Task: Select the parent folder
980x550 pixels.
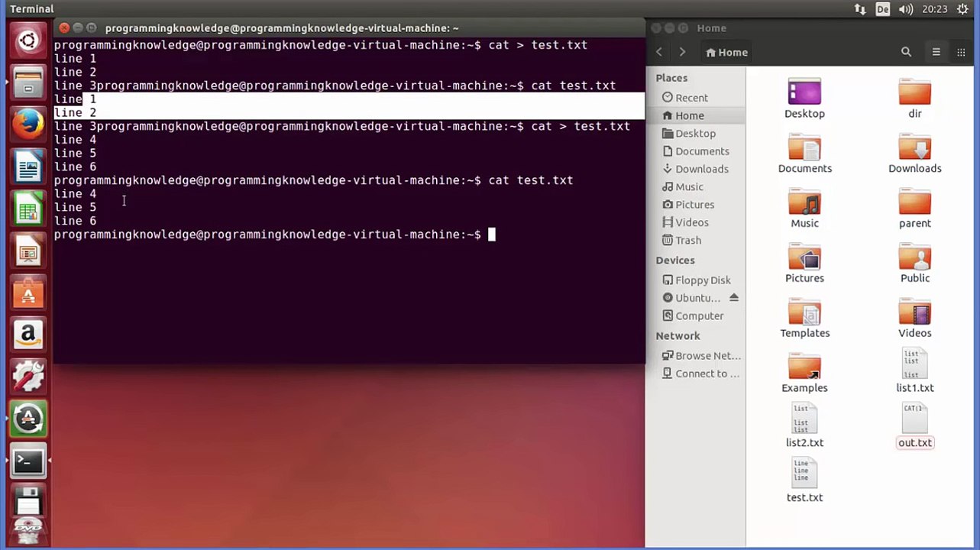Action: tap(915, 209)
